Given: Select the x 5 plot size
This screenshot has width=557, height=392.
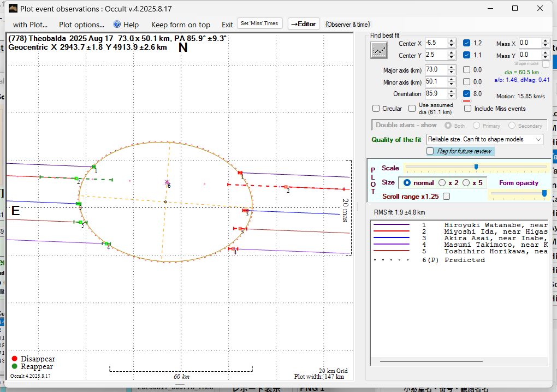Looking at the screenshot, I should point(466,183).
